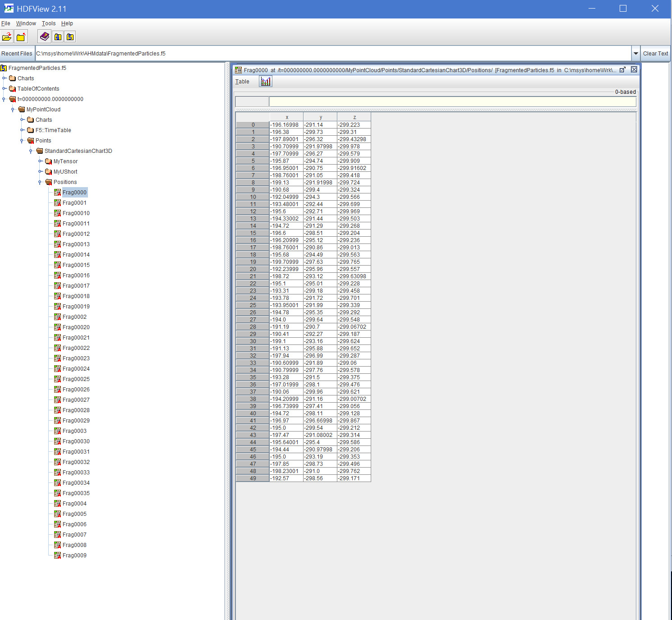Click the Clear Text button

pos(655,54)
